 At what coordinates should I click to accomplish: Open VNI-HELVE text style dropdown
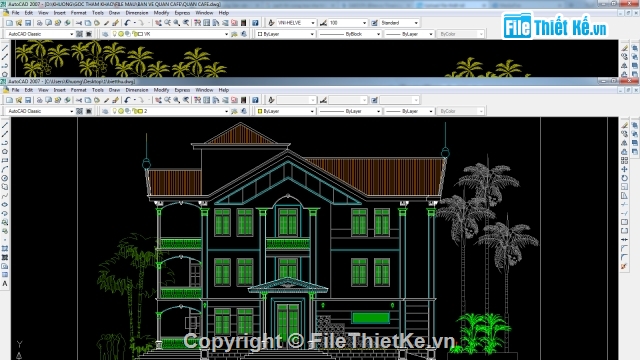coord(296,23)
